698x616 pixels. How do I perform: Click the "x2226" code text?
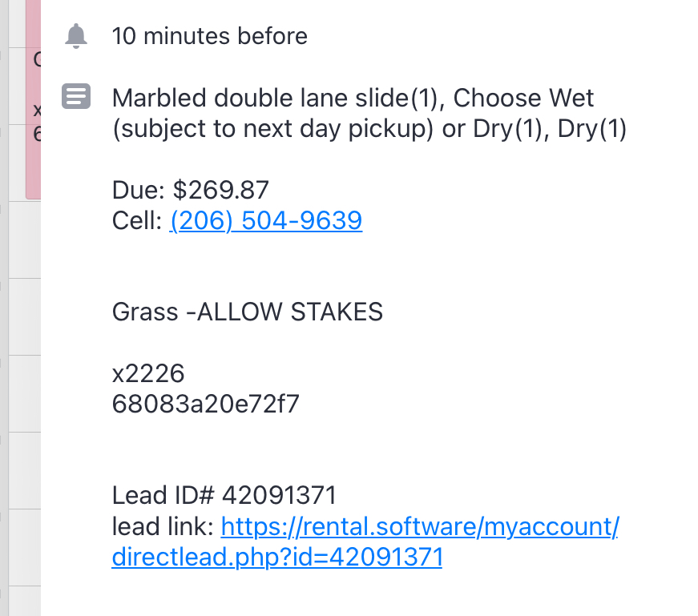click(148, 373)
